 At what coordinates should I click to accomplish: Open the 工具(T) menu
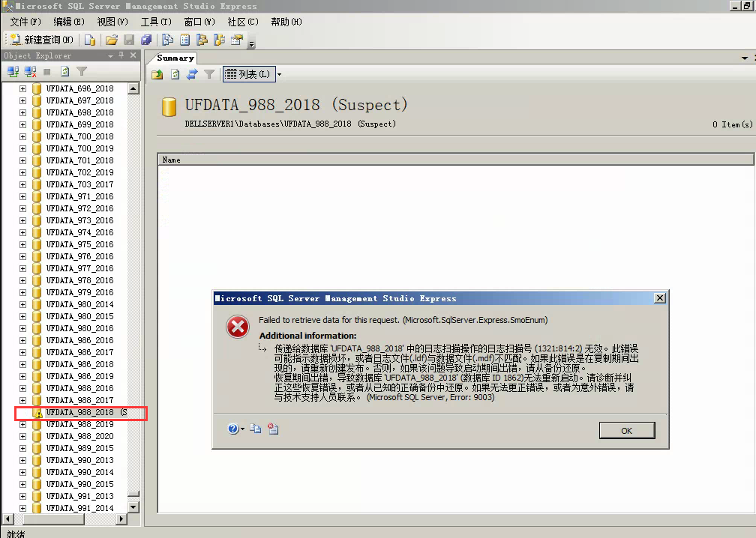pyautogui.click(x=156, y=22)
